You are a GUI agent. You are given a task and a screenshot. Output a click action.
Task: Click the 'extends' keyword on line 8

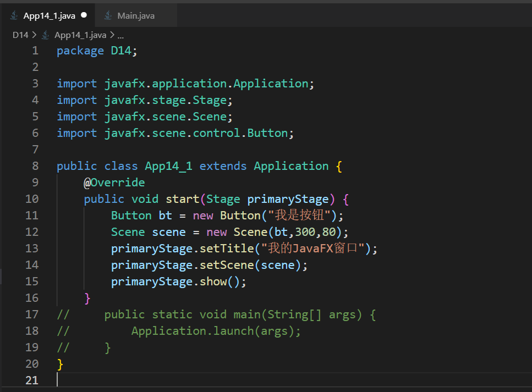point(223,166)
